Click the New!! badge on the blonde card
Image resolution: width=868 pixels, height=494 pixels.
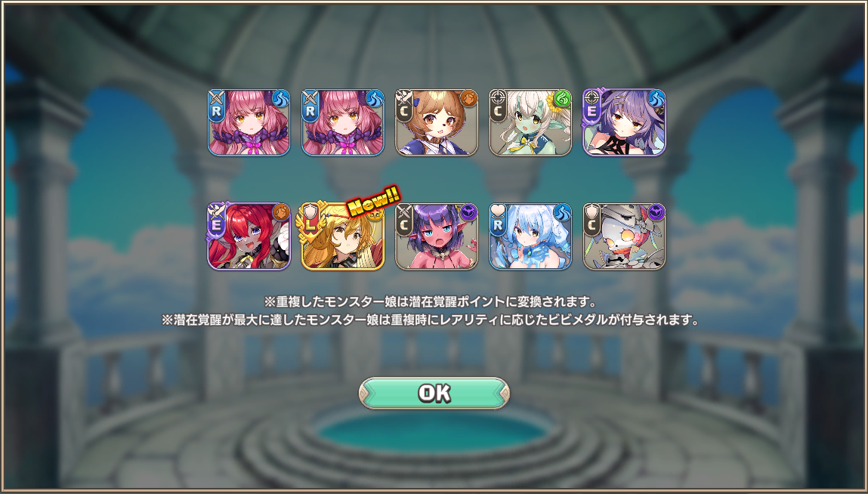pos(374,201)
